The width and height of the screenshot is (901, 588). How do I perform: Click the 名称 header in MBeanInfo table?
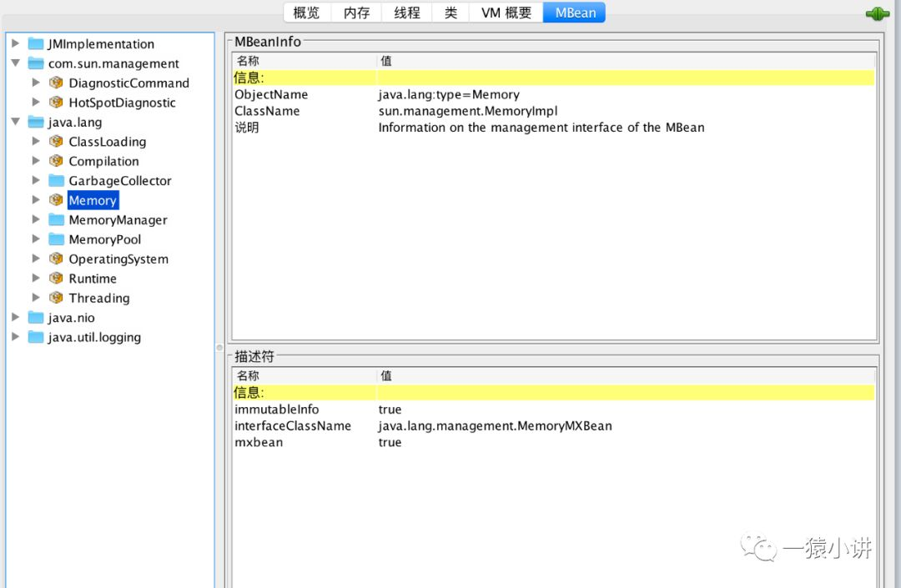305,61
